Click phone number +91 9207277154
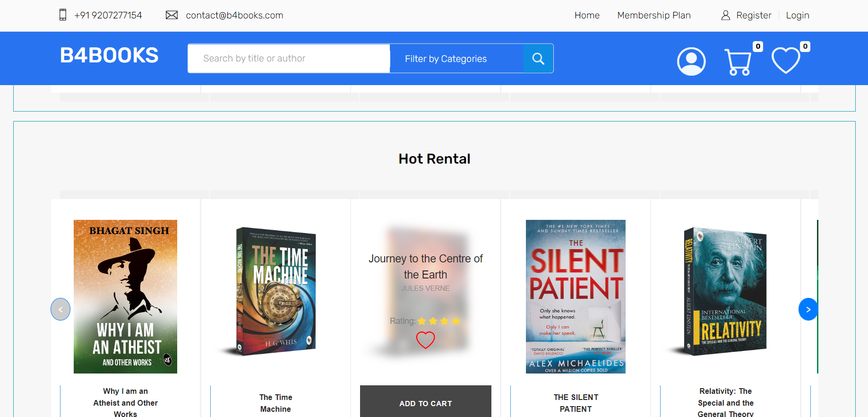The width and height of the screenshot is (868, 417). 108,15
